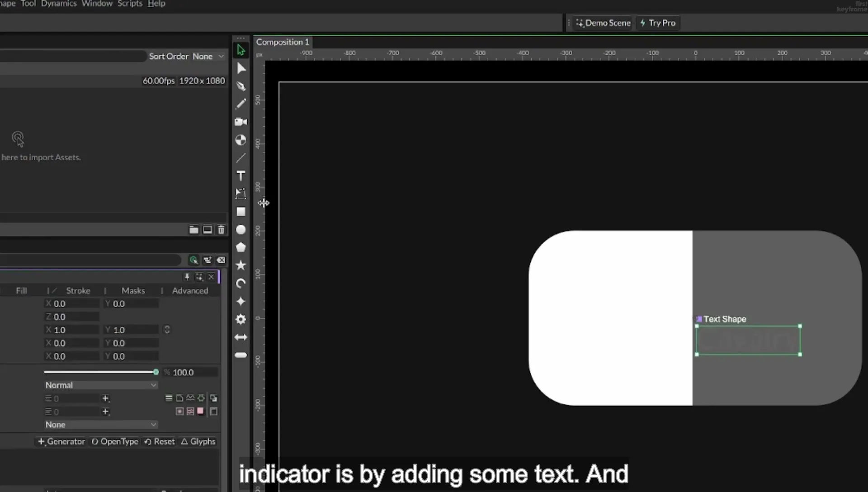Viewport: 868px width, 492px height.
Task: Click the Generator button
Action: (x=61, y=441)
